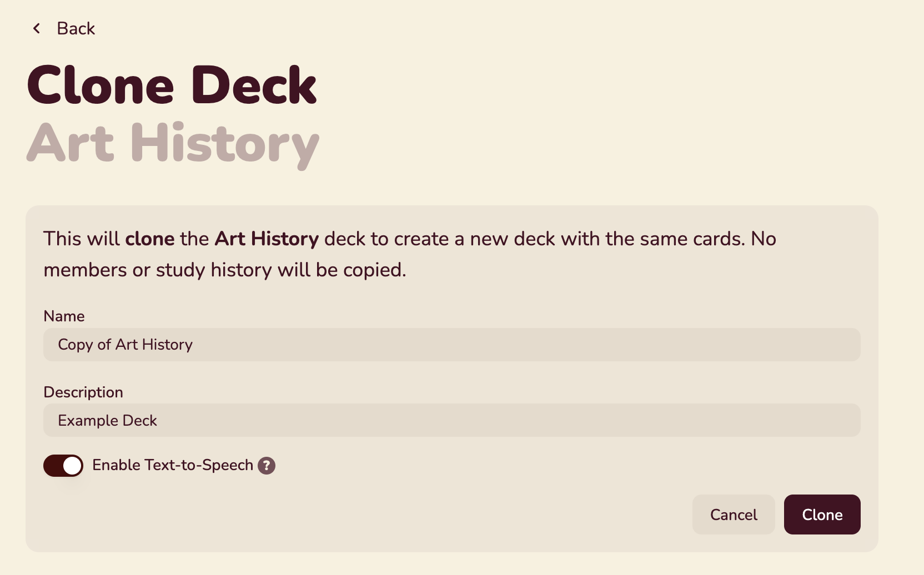
Task: Click the faded 'Art History' subtitle
Action: pos(173,144)
